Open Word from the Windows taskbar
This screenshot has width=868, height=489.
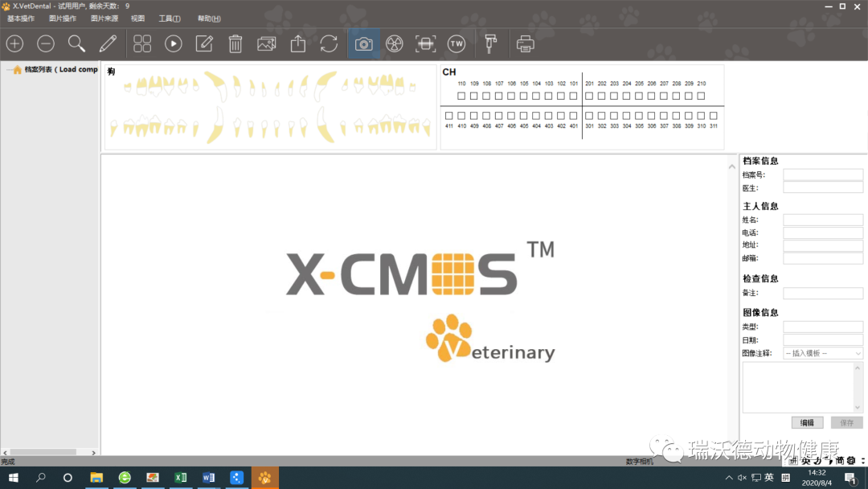(x=208, y=478)
